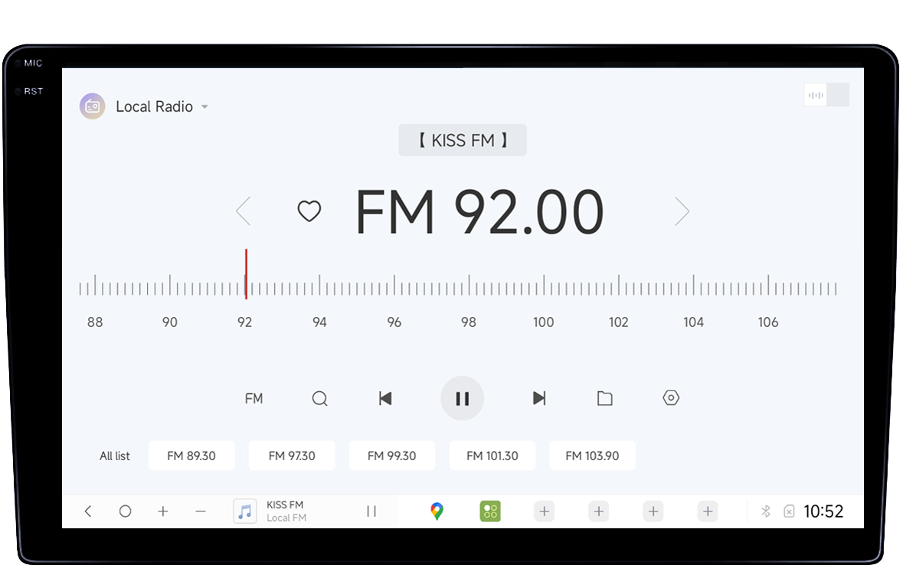Image resolution: width=903 pixels, height=588 pixels.
Task: Click the crossed-box status icon by the clock
Action: click(789, 511)
